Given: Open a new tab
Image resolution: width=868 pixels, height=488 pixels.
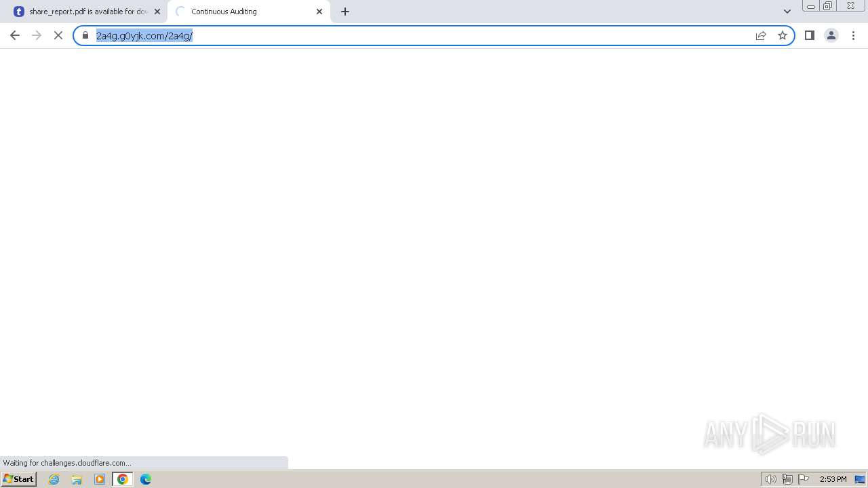Looking at the screenshot, I should [x=345, y=12].
